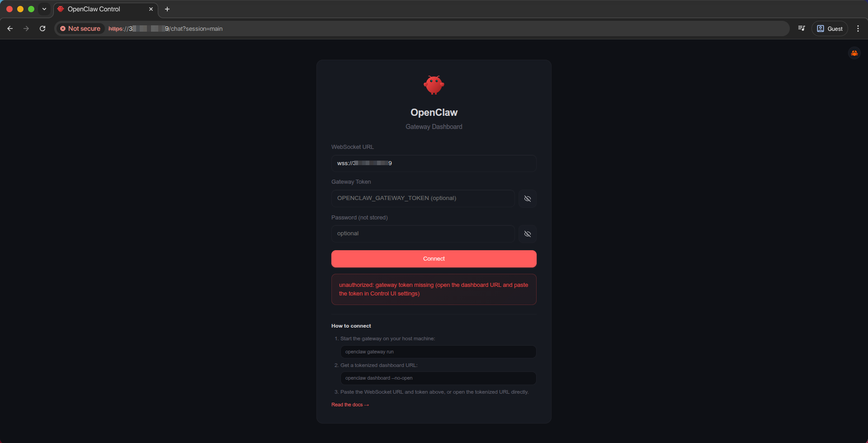Click the browser forward arrow
Screen dimensions: 868x443
[x=26, y=29]
